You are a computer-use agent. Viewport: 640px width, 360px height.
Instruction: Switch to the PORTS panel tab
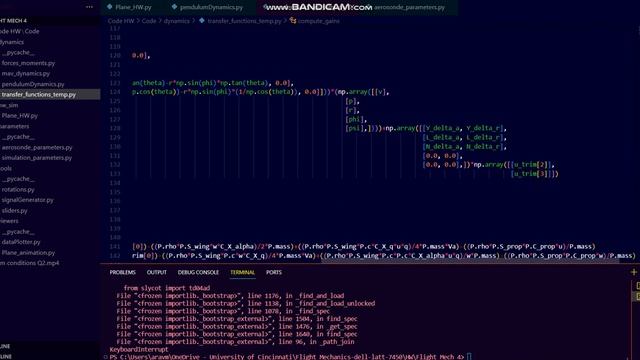(x=274, y=272)
